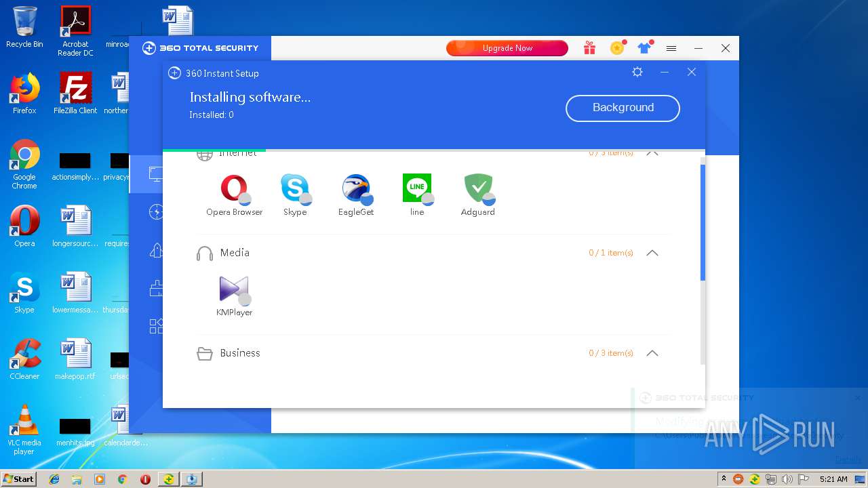Launch Opera from the taskbar
Screen dimensions: 868x488
145,479
